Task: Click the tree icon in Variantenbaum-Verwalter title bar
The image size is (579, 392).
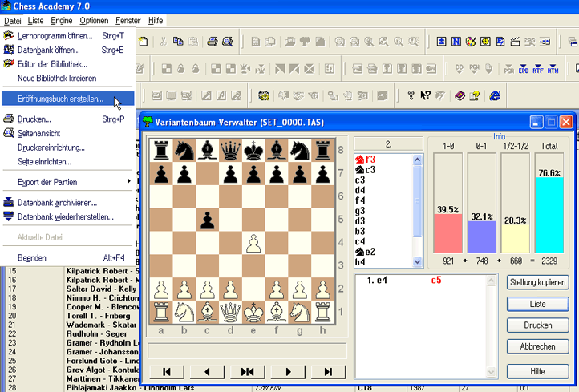Action: [x=148, y=121]
